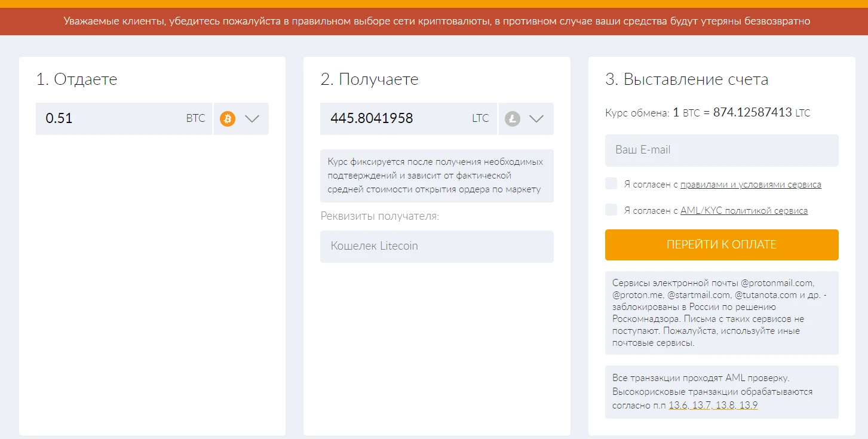The width and height of the screenshot is (868, 439).
Task: Click the BTC label in the give field
Action: point(195,118)
